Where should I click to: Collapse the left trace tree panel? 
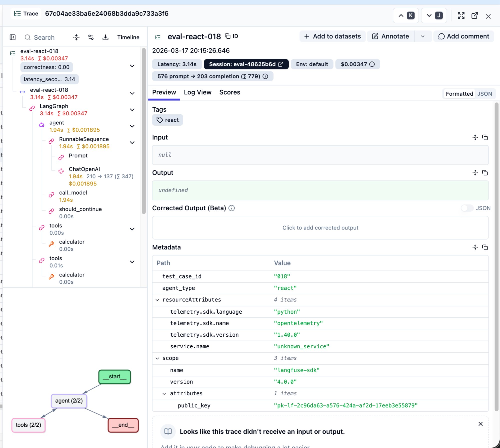12,37
